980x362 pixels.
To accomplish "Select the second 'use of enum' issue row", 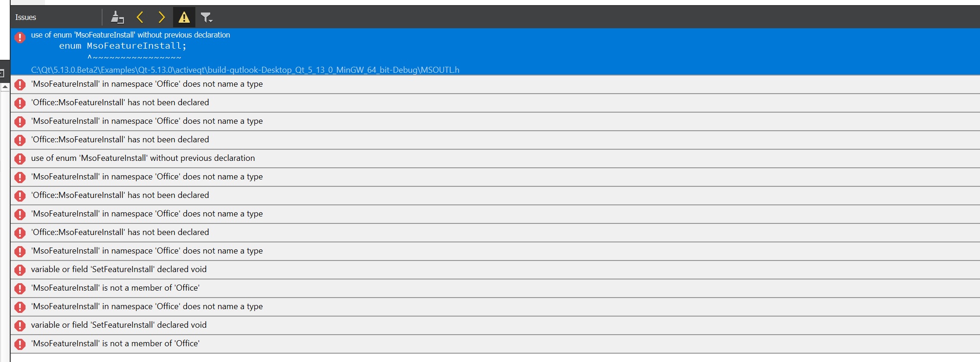I will click(x=495, y=159).
